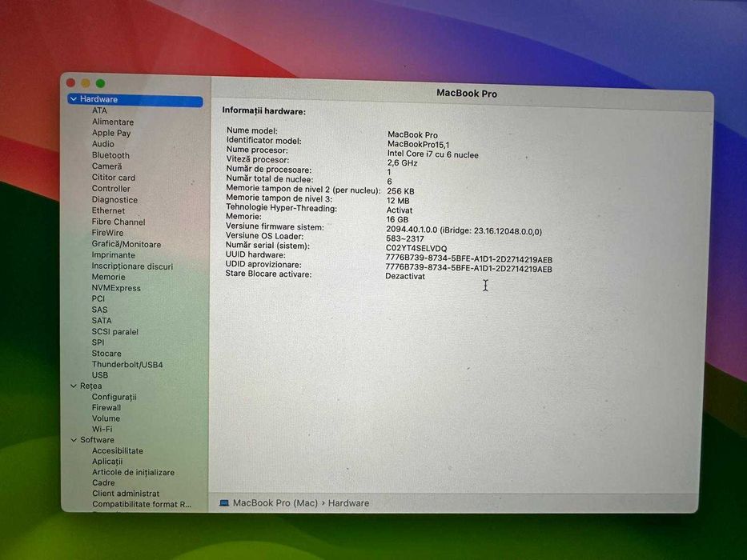Open Inscripționare discuri in the sidebar
Image resolution: width=747 pixels, height=560 pixels.
tap(132, 266)
